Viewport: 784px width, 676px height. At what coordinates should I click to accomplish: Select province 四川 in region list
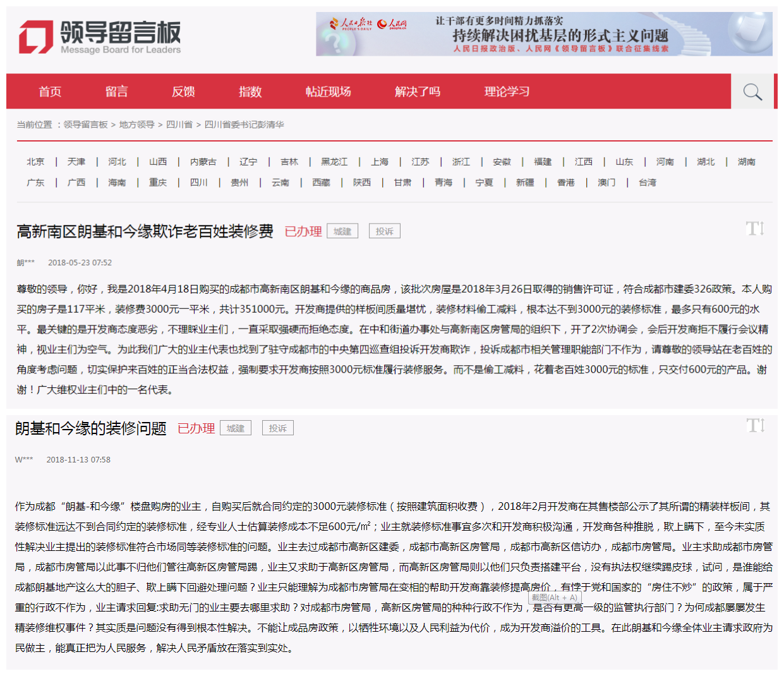tap(199, 183)
